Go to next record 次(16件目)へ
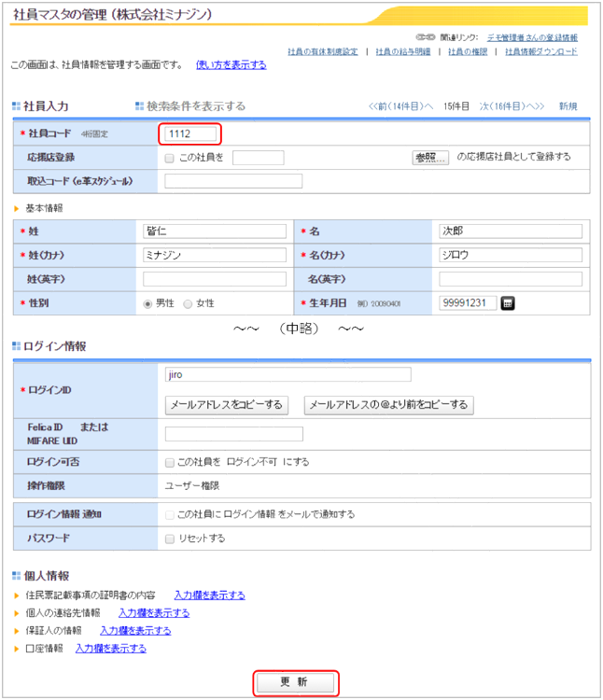The image size is (603, 700). coord(512,106)
